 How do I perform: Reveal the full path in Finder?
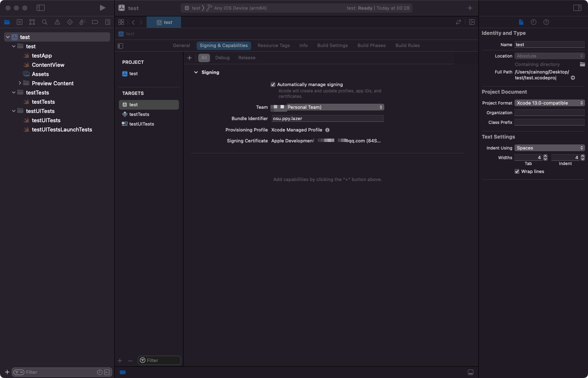[x=572, y=78]
